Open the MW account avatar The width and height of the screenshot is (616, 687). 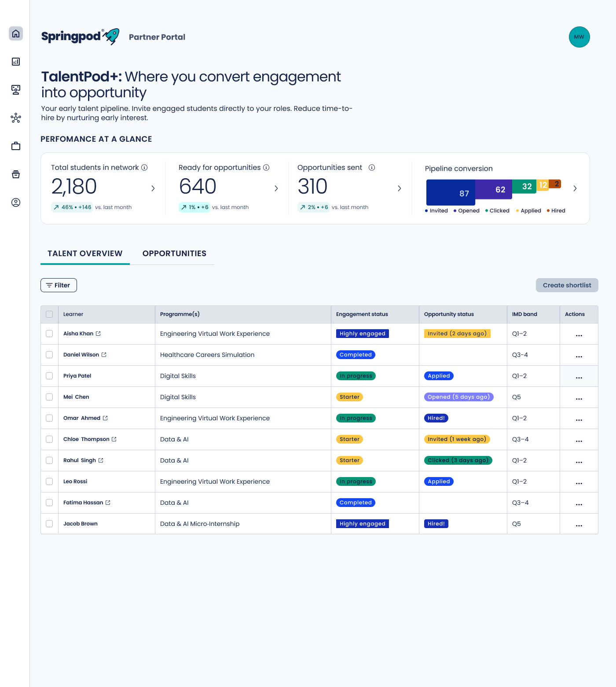[579, 37]
